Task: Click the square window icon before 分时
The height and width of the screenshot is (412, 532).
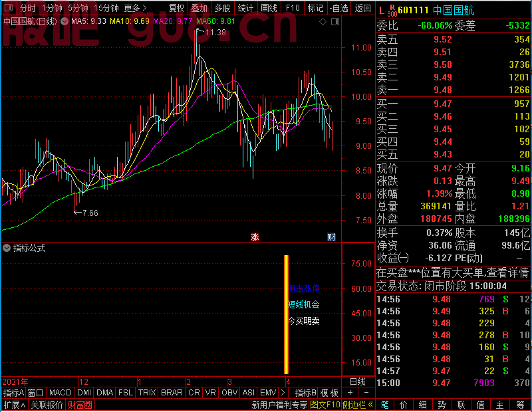Action: point(9,7)
